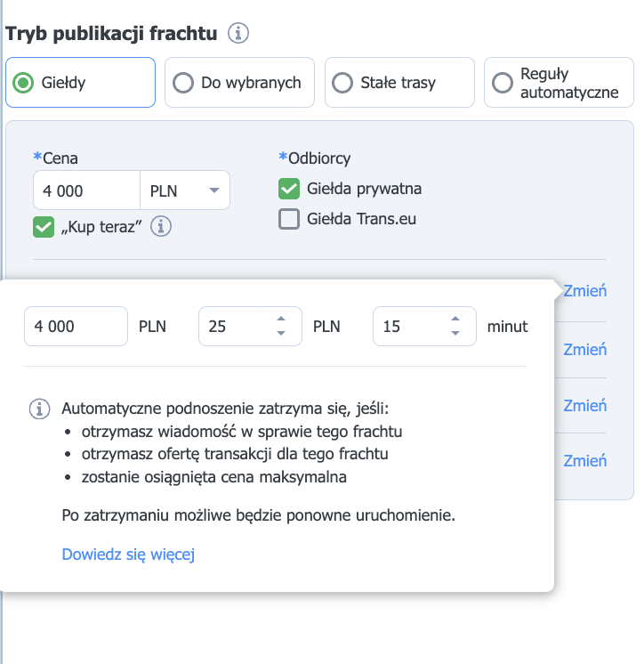Click the Giełda Trans.eu label
This screenshot has width=644, height=664.
pos(361,219)
